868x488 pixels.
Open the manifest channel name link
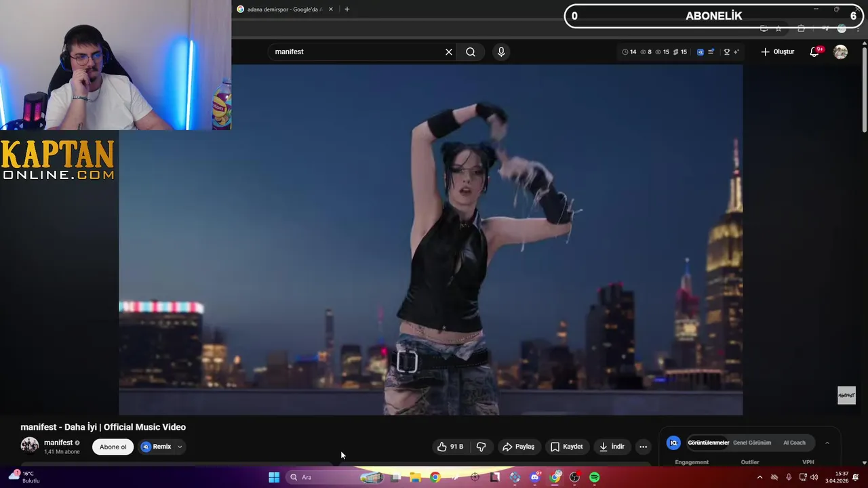click(58, 443)
